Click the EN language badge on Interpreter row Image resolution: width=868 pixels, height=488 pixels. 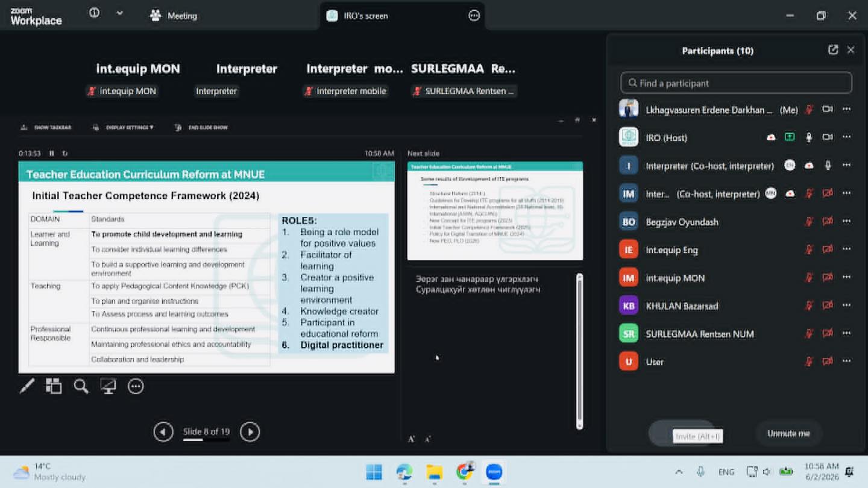click(790, 165)
